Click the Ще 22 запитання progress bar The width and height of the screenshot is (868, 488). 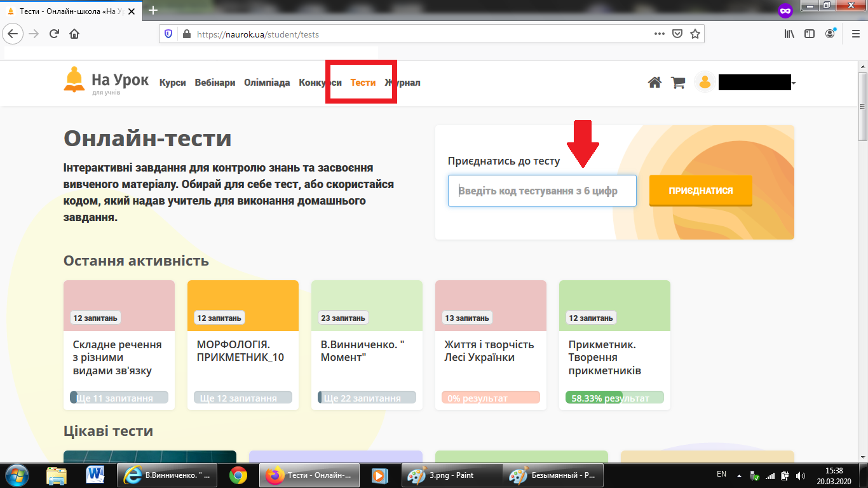[367, 398]
